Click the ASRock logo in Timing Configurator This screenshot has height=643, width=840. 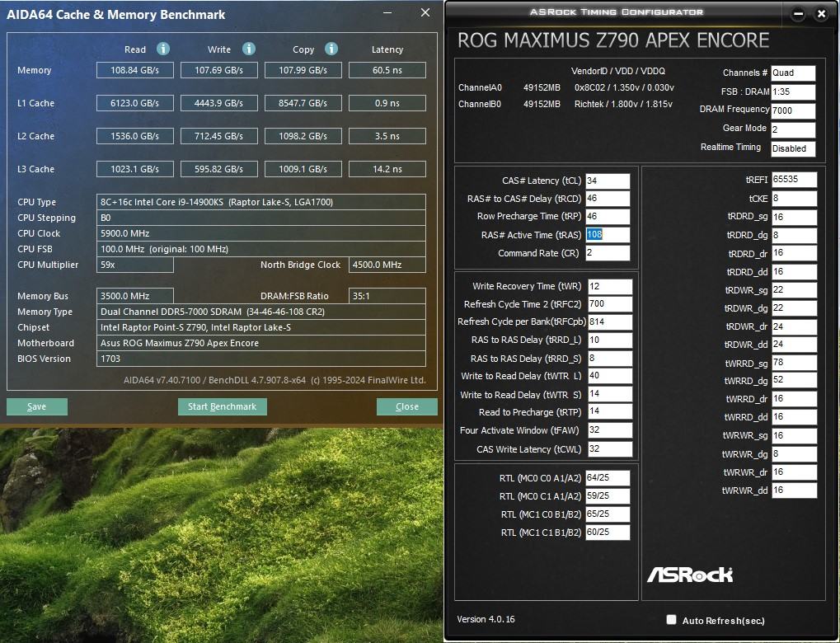click(690, 575)
